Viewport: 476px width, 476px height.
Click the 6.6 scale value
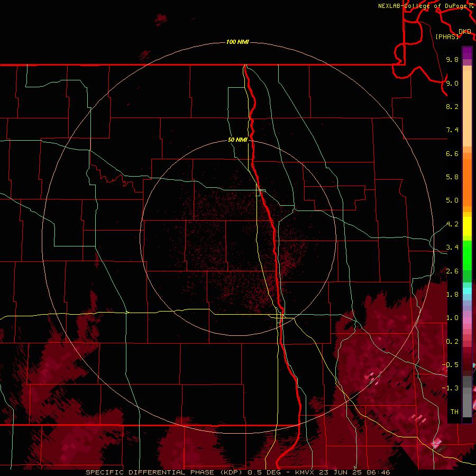(452, 153)
